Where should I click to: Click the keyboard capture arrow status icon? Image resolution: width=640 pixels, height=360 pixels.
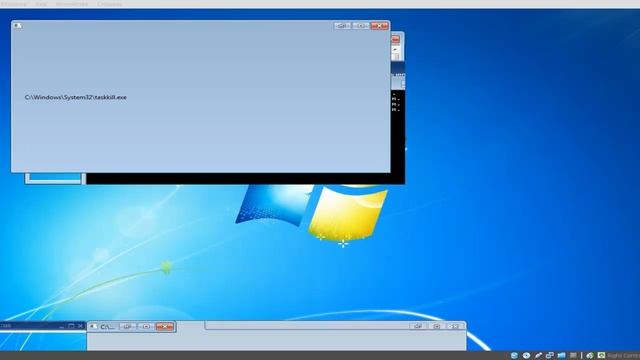(601, 356)
